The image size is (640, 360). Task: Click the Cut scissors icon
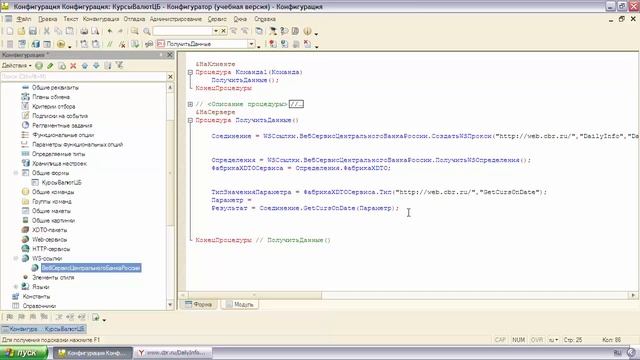[47, 31]
